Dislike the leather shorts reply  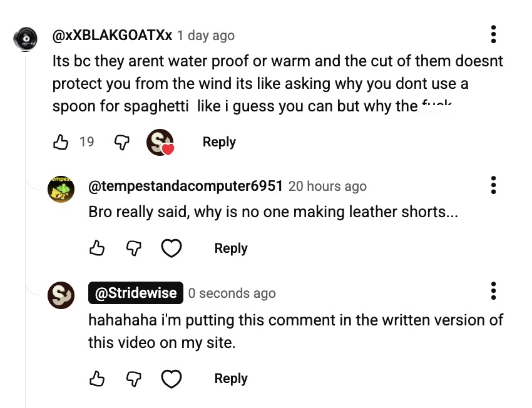[x=133, y=248]
